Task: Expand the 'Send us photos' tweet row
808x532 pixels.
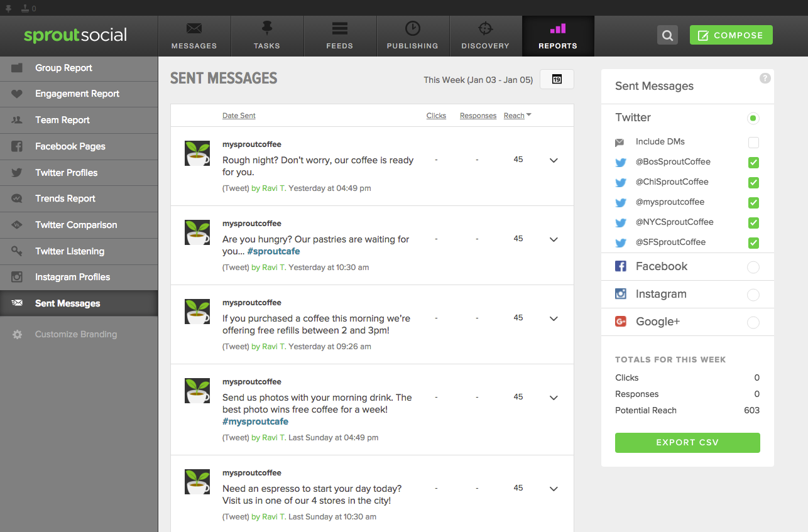Action: click(x=554, y=398)
